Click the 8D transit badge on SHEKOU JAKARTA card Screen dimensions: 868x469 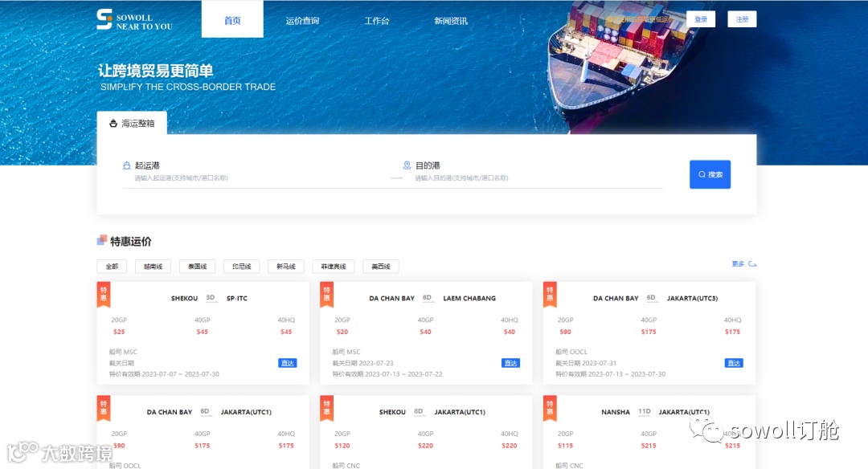[419, 411]
